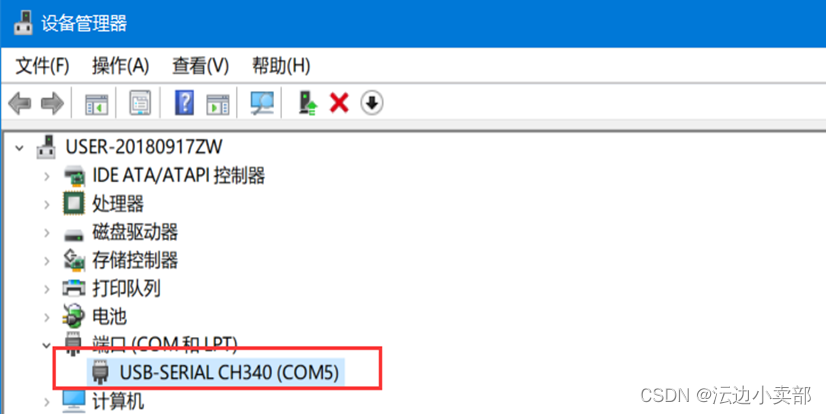
Task: Collapse the USER-20180917ZW root node
Action: click(x=19, y=147)
